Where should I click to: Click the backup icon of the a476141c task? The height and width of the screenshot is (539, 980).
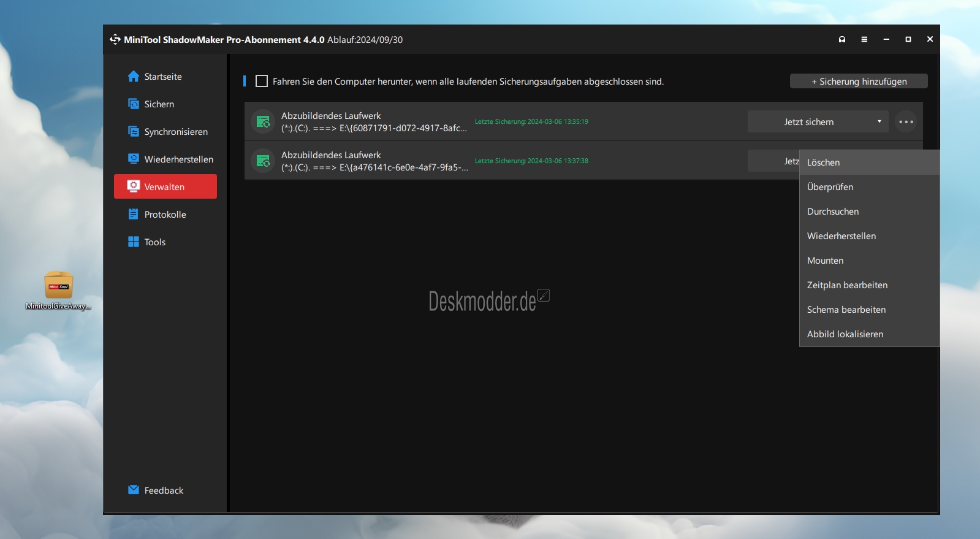click(264, 161)
